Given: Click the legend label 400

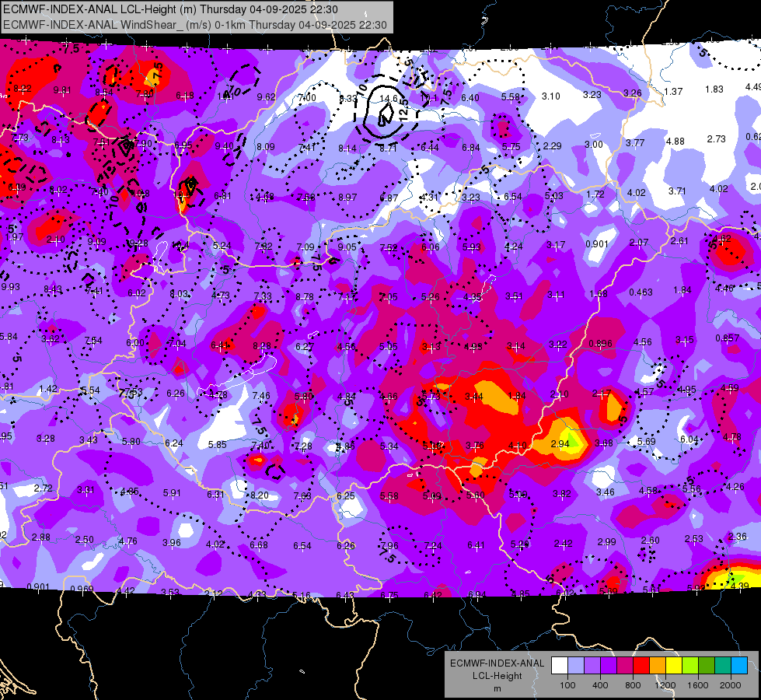Looking at the screenshot, I should click(x=600, y=685).
